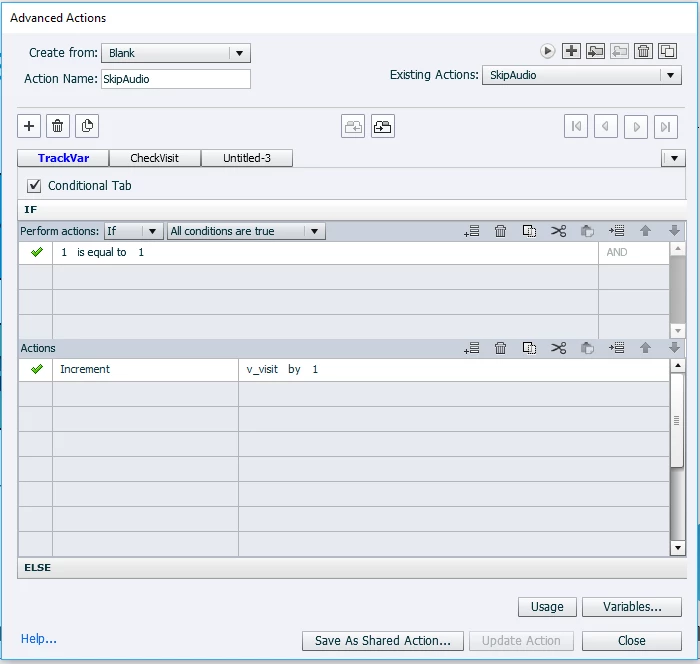
Task: Cut the action in the Actions toolbar
Action: 558,348
